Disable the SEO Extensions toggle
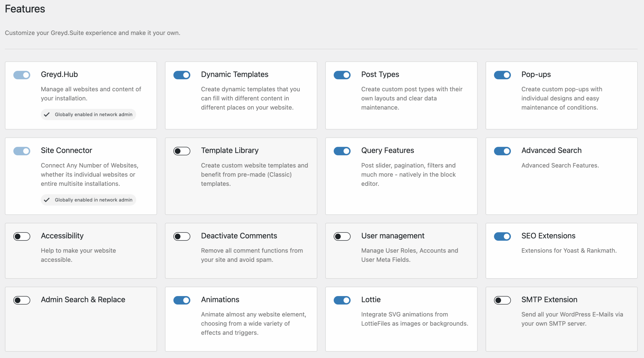 pyautogui.click(x=502, y=236)
